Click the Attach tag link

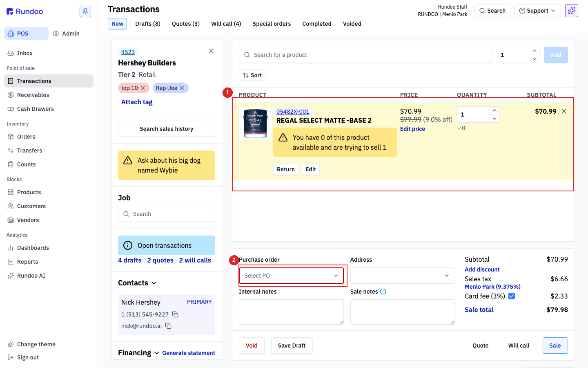click(137, 102)
